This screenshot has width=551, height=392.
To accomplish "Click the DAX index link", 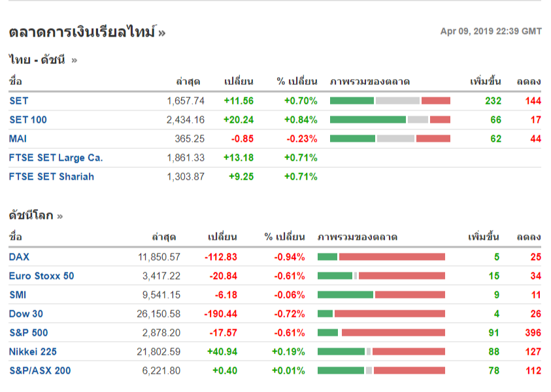I will tap(19, 257).
